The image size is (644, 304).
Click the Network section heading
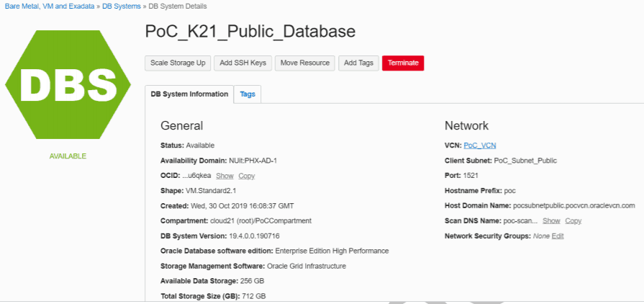[466, 125]
